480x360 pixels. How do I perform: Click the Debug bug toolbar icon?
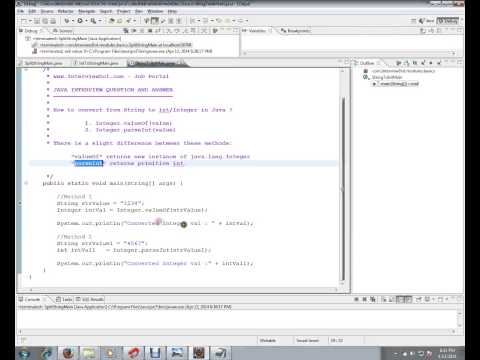pyautogui.click(x=67, y=21)
